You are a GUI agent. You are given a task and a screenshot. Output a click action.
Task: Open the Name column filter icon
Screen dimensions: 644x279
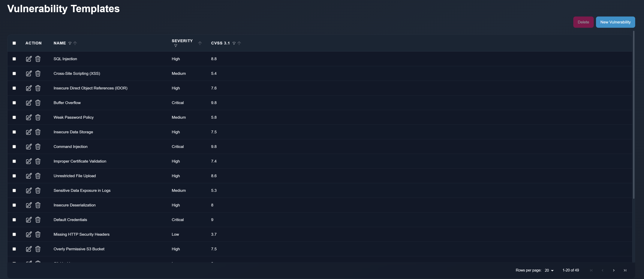coord(70,43)
